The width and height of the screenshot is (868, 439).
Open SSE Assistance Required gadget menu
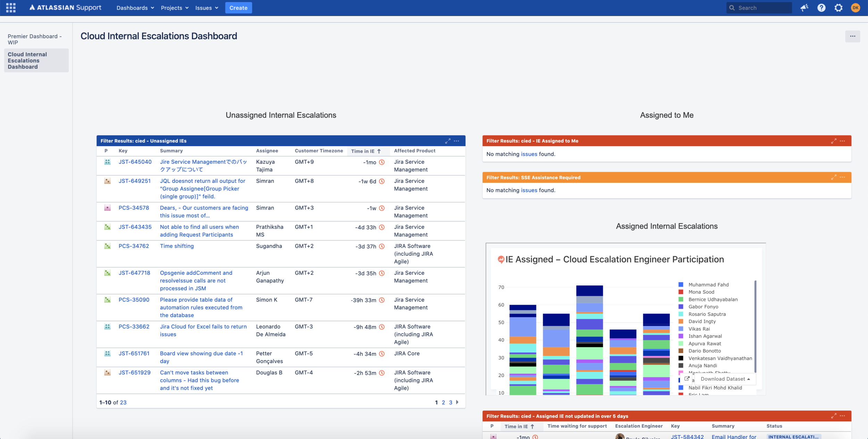[x=842, y=177]
